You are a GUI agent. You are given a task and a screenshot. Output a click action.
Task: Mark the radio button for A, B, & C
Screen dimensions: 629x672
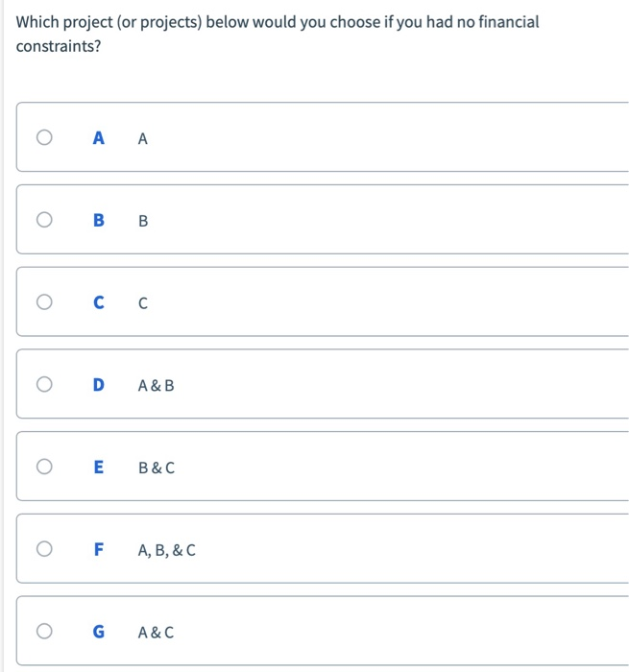click(44, 550)
